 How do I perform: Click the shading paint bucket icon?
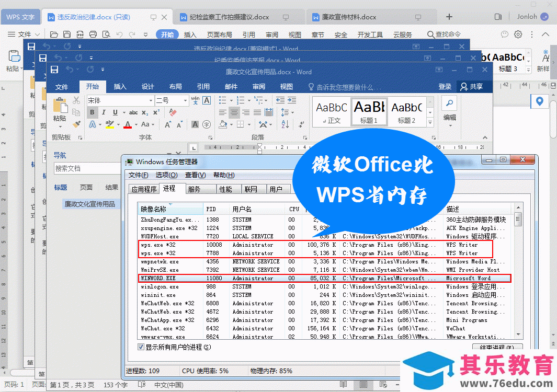tap(223, 124)
